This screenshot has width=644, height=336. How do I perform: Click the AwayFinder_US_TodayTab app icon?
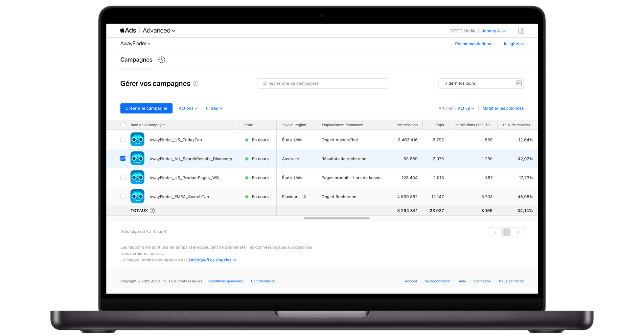point(137,139)
